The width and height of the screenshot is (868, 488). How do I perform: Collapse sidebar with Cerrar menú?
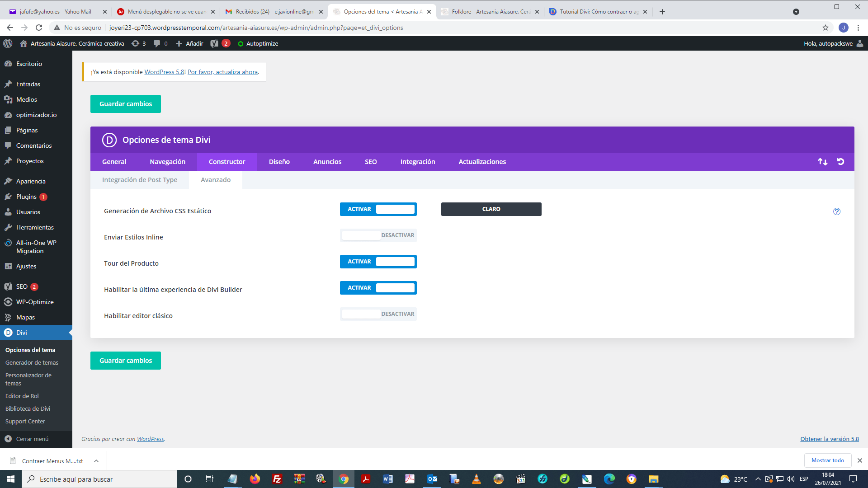(36, 439)
